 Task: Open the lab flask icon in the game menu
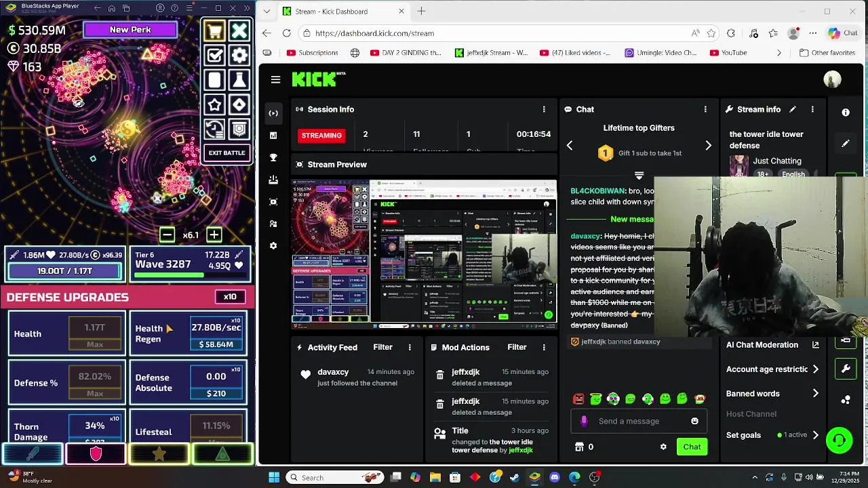[x=239, y=80]
